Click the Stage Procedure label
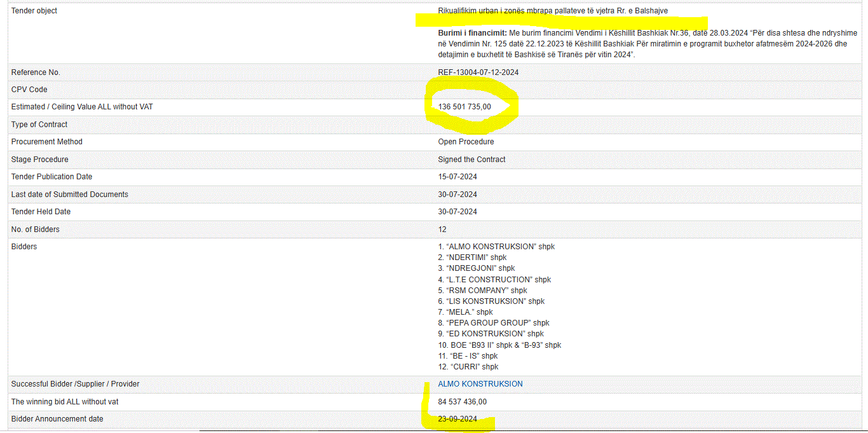This screenshot has height=433, width=868. (x=40, y=160)
